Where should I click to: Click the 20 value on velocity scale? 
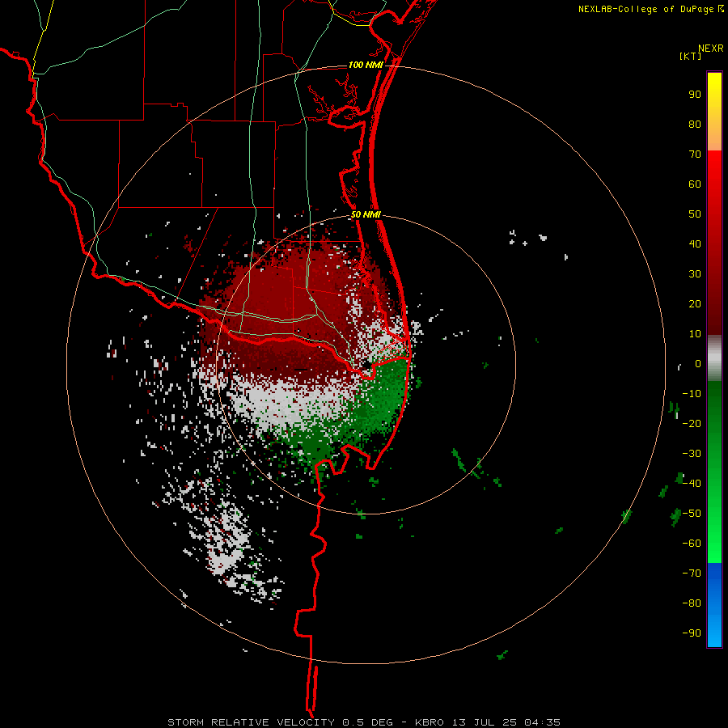[695, 304]
